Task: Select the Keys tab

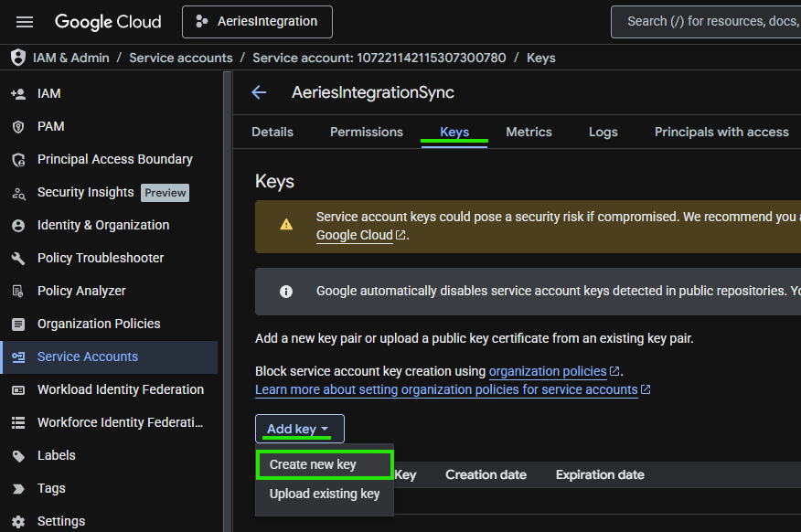Action: click(x=454, y=133)
